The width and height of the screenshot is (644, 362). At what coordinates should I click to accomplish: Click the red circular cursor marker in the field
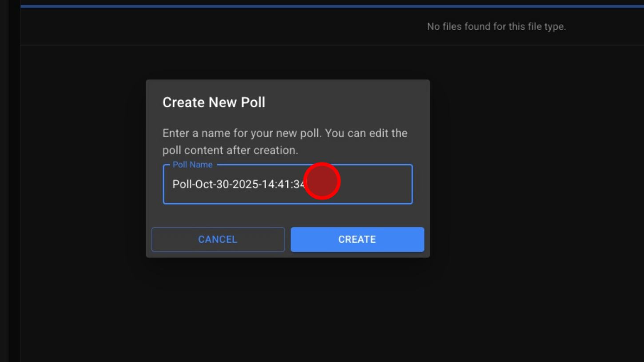pyautogui.click(x=322, y=181)
